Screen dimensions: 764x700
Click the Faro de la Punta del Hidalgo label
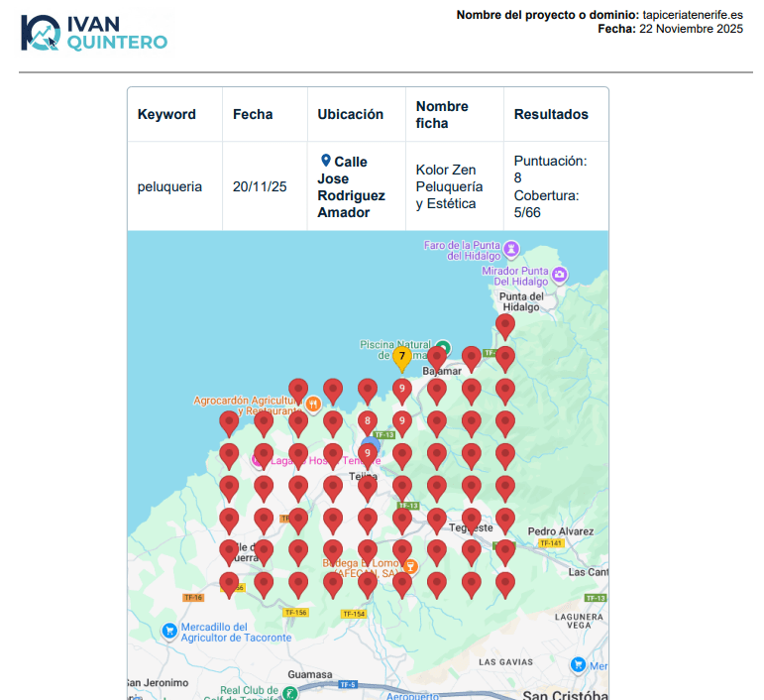(462, 251)
